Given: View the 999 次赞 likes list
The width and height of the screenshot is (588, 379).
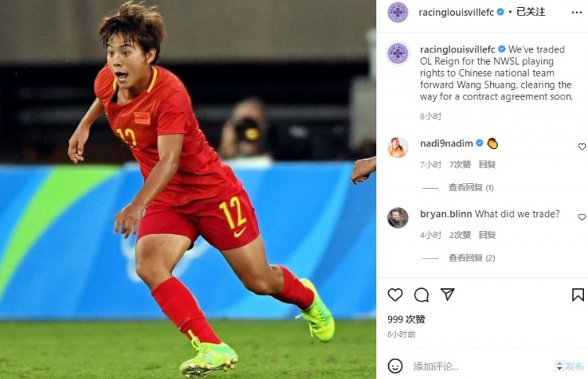Looking at the screenshot, I should (406, 319).
